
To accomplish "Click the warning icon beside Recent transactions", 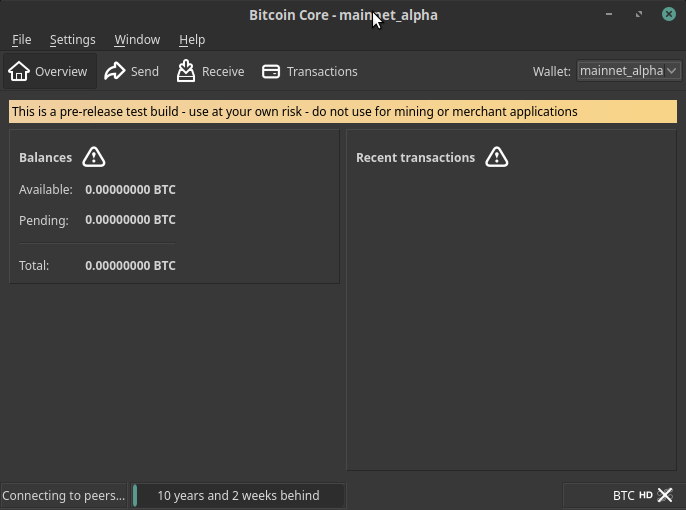I will tap(497, 157).
